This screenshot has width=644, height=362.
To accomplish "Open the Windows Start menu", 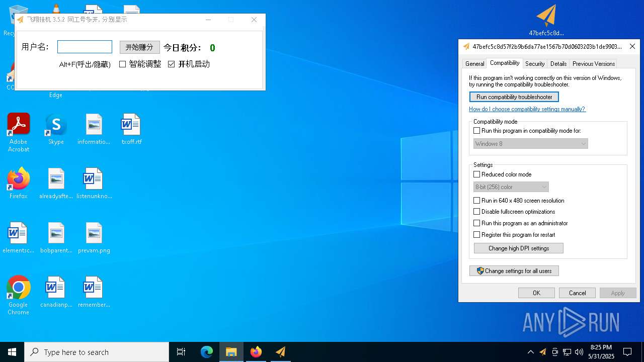I will [x=12, y=352].
